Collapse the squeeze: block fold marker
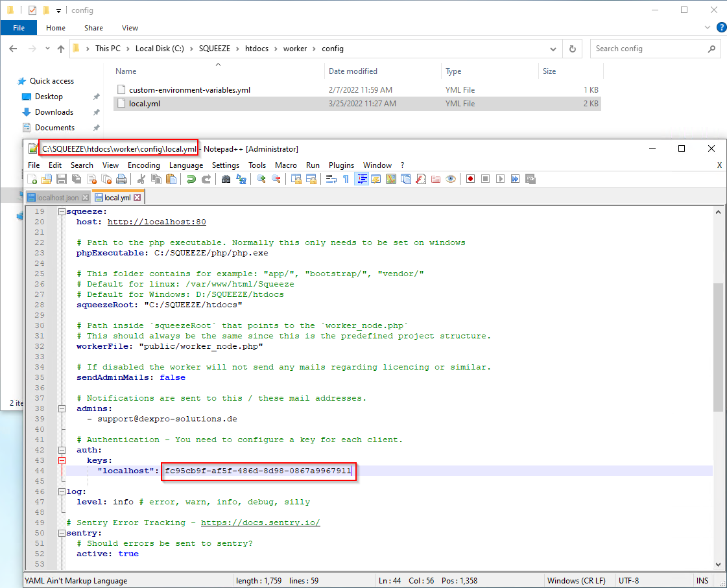Screen dimensions: 727x588 (62, 211)
